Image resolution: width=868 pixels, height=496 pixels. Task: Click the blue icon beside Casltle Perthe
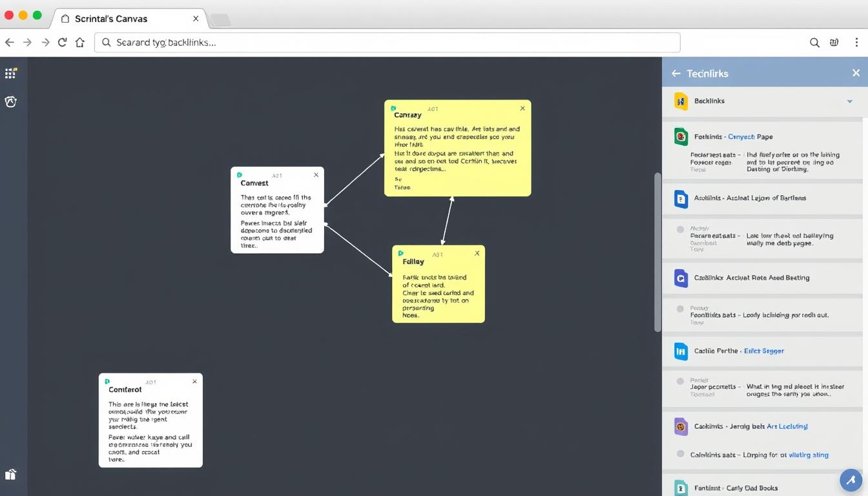[x=681, y=351]
